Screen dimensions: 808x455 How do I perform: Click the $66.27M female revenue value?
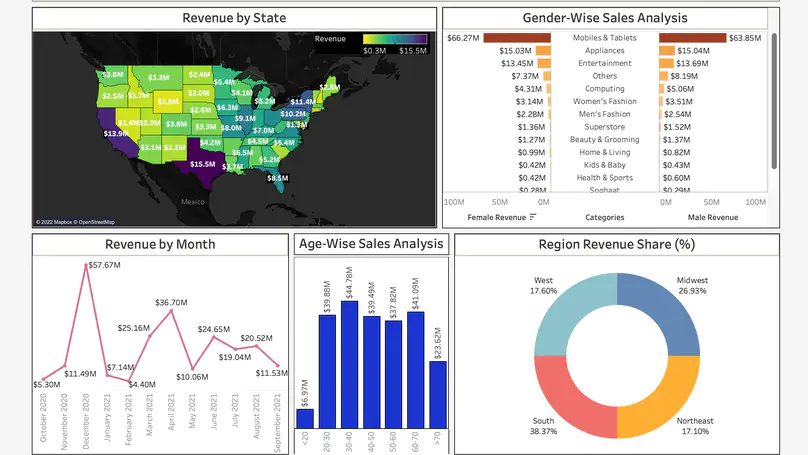pos(463,38)
